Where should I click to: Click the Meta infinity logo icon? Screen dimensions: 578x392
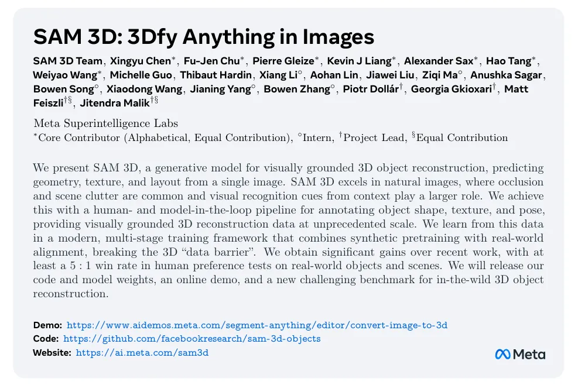tap(503, 355)
